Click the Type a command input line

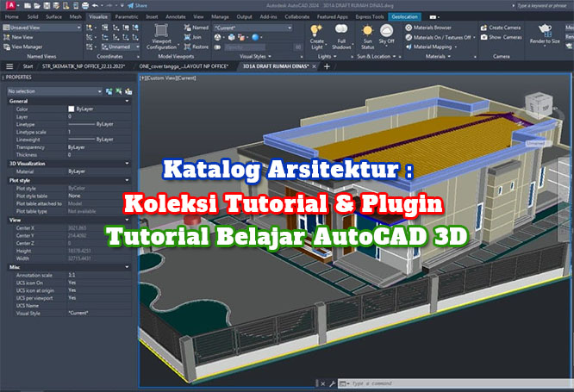point(454,383)
